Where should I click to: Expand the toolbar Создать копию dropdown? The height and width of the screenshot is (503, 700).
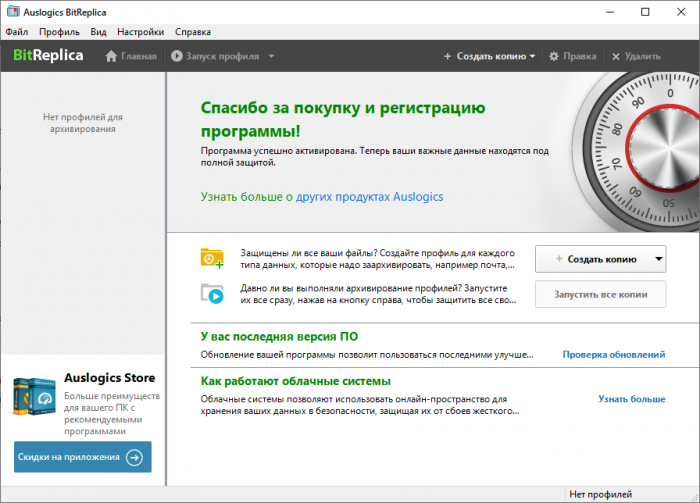point(533,57)
